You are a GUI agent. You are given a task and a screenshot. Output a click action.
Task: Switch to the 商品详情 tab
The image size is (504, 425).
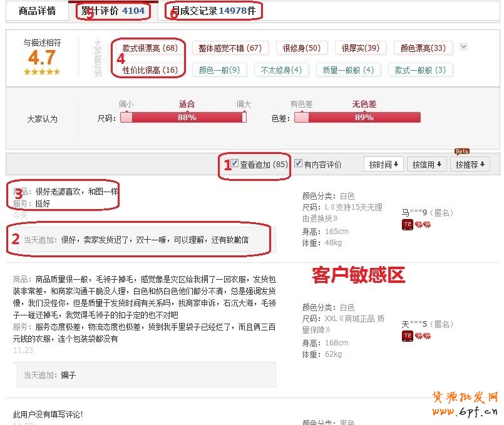pos(37,11)
